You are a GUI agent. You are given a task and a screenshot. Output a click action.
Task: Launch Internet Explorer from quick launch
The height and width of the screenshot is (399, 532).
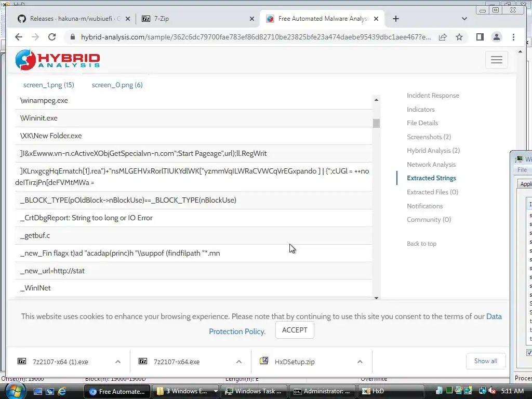(x=62, y=391)
